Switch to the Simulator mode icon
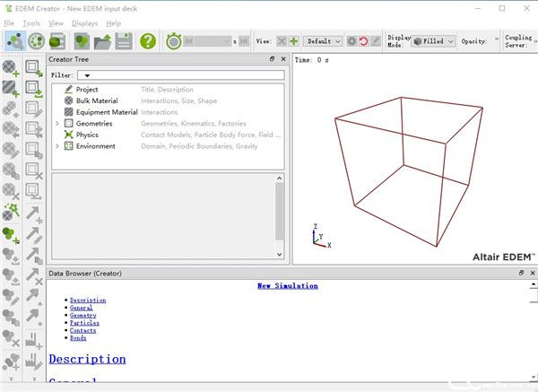 37,41
